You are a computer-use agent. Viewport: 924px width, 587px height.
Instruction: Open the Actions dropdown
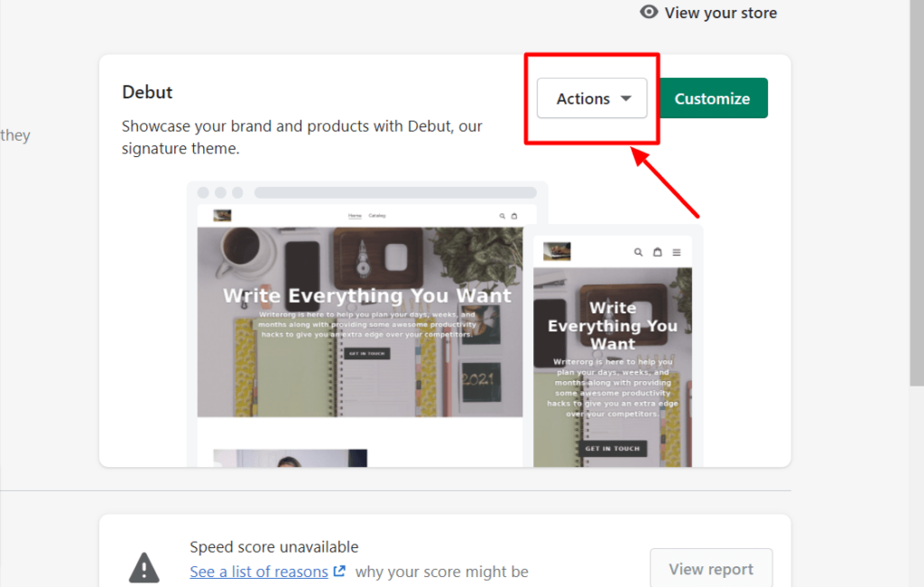[x=591, y=98]
